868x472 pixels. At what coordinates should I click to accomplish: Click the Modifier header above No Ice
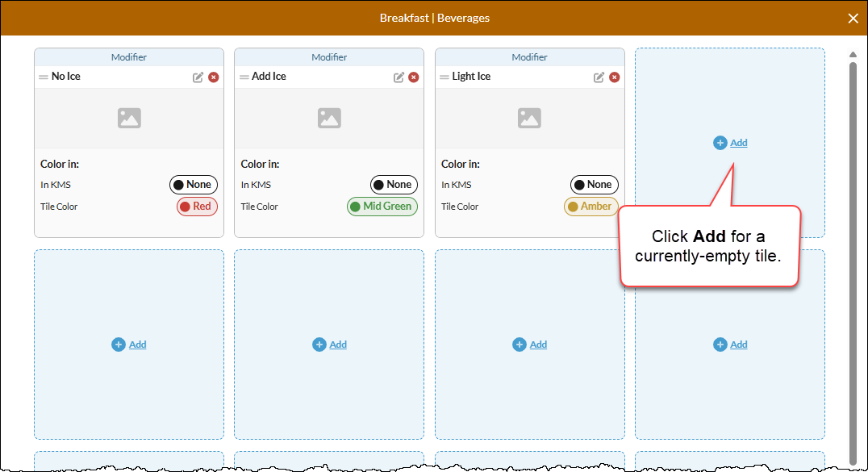[129, 57]
